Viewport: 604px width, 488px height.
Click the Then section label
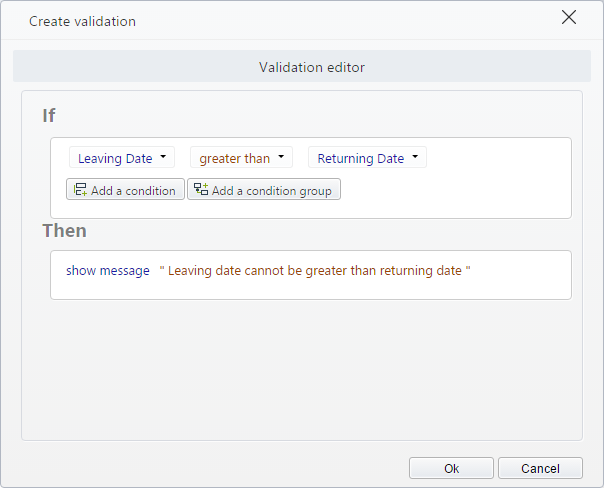click(x=65, y=231)
